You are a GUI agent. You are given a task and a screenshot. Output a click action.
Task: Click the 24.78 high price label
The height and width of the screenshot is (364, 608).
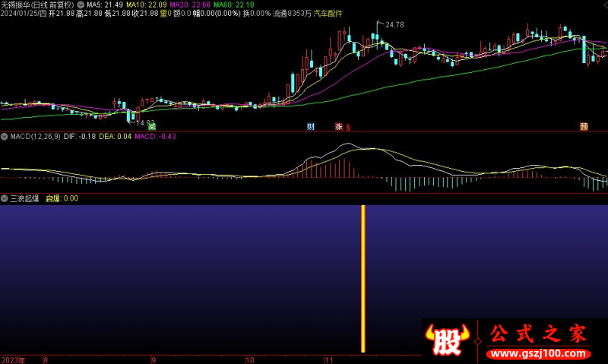394,25
